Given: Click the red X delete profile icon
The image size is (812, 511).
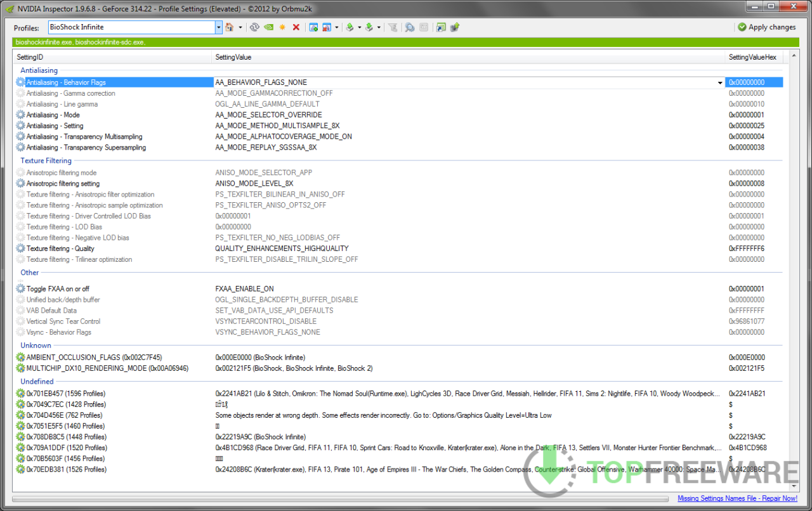Looking at the screenshot, I should (296, 27).
